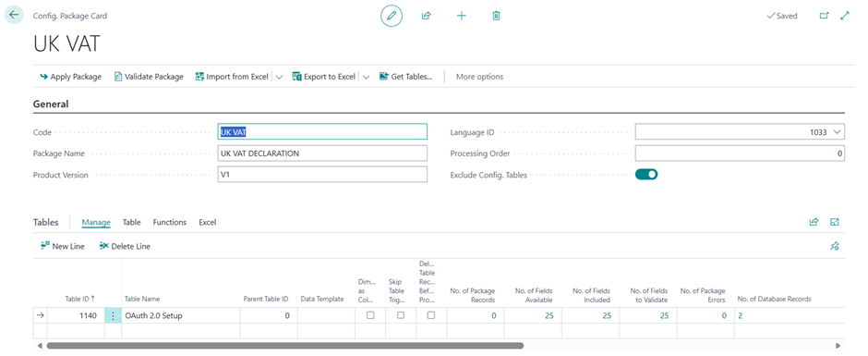Viewport: 868px width, 356px height.
Task: Edit the Product Version field
Action: pos(323,175)
